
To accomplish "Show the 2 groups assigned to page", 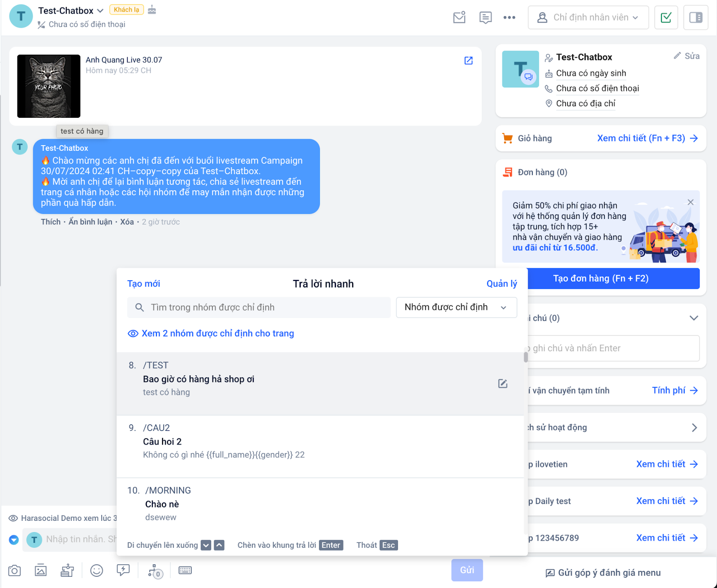I will pos(211,334).
